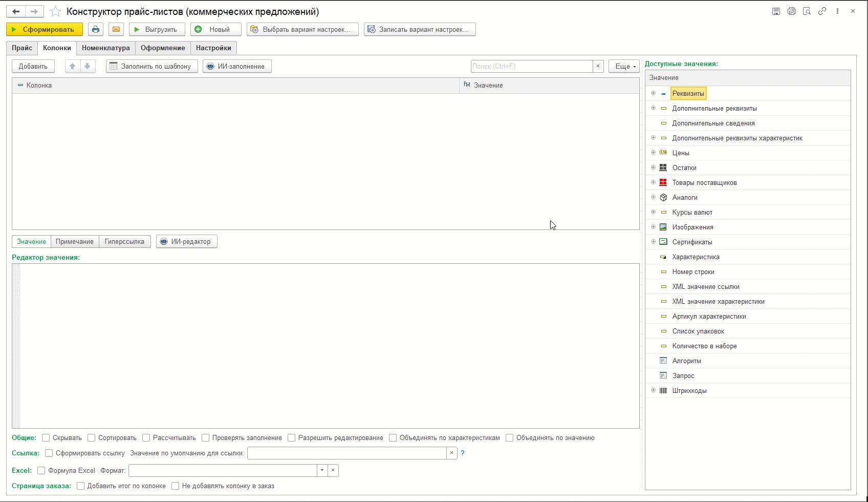Expand the Штрихкоды tree node

click(653, 390)
